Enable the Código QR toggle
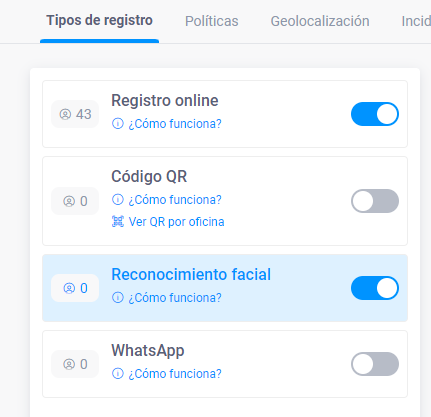This screenshot has width=431, height=417. click(375, 201)
